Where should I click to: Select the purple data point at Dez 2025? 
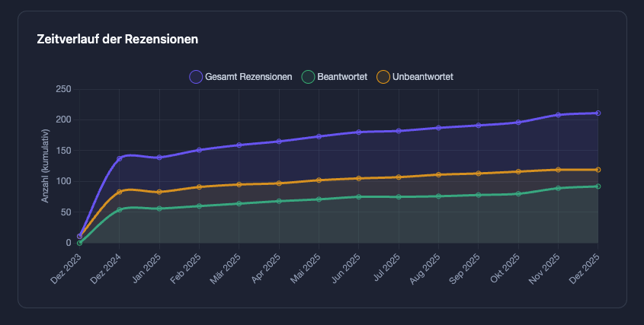click(x=598, y=113)
